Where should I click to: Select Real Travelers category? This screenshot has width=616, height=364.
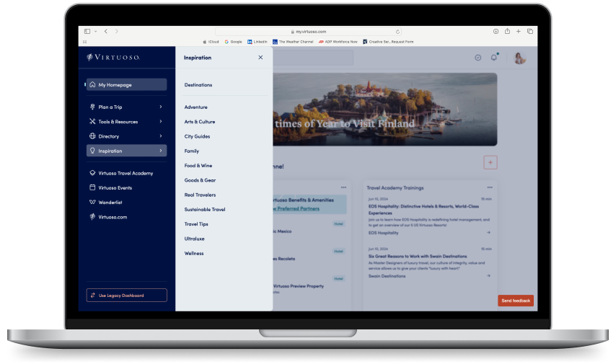point(200,195)
